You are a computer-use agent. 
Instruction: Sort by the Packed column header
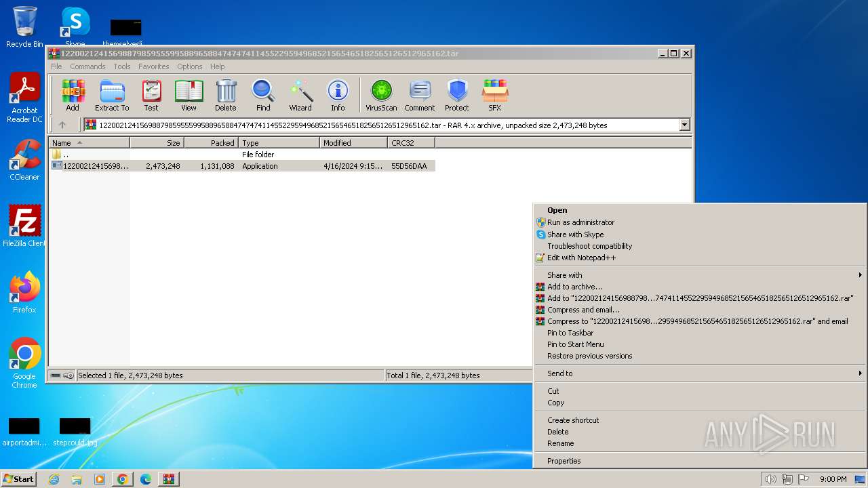click(x=211, y=143)
